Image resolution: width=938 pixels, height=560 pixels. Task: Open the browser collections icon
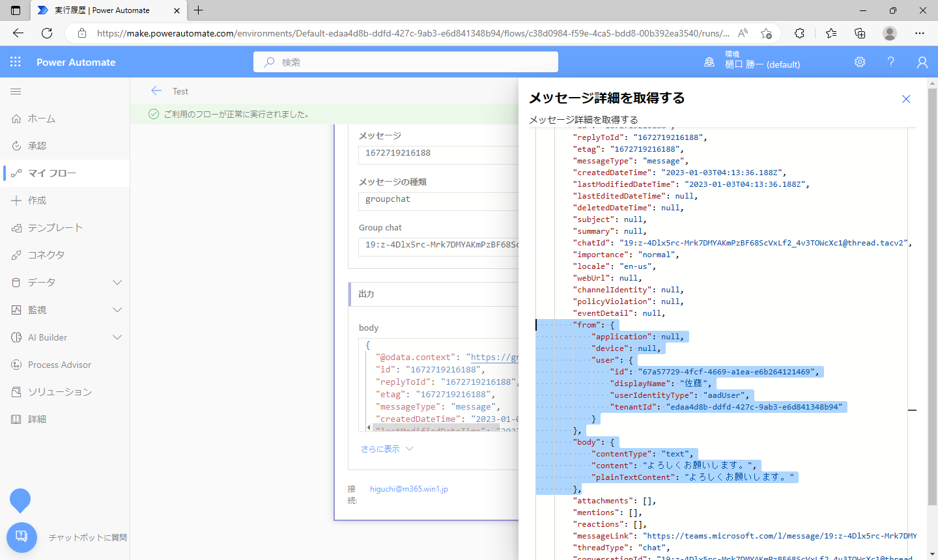(860, 33)
